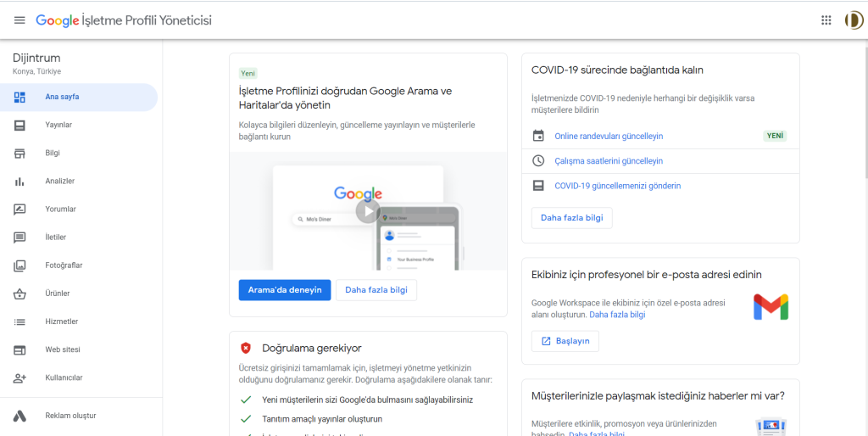Screen dimensions: 868x436
Task: Click the Yeni label on profile card
Action: click(x=248, y=73)
